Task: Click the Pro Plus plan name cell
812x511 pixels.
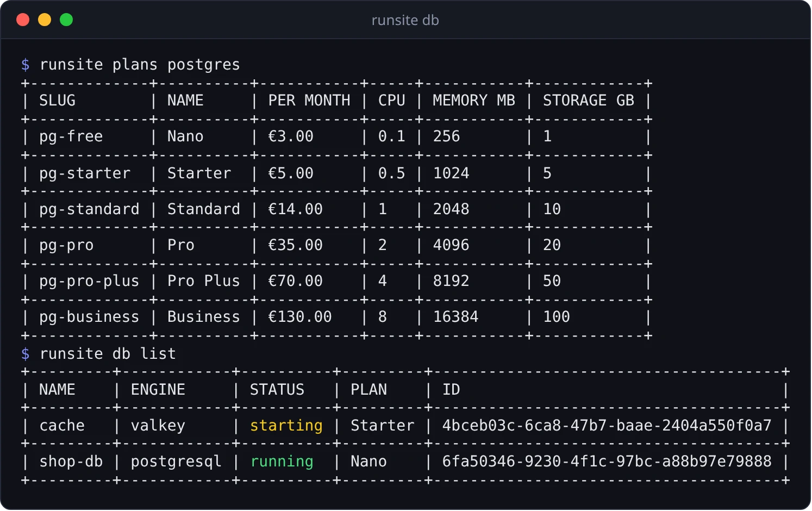Action: point(204,281)
